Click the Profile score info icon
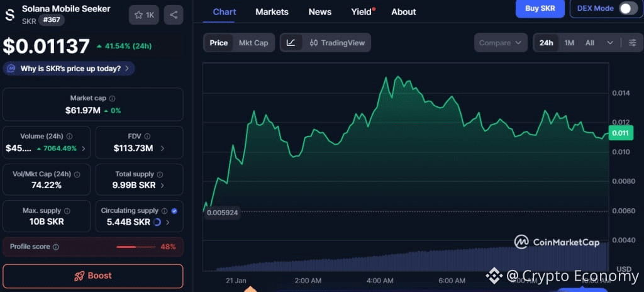The width and height of the screenshot is (644, 292). pos(56,247)
